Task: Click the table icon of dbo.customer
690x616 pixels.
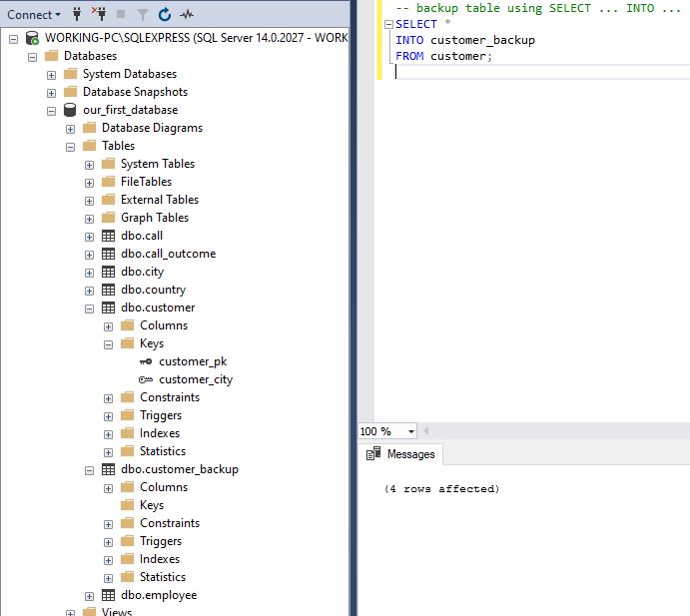Action: pyautogui.click(x=108, y=308)
